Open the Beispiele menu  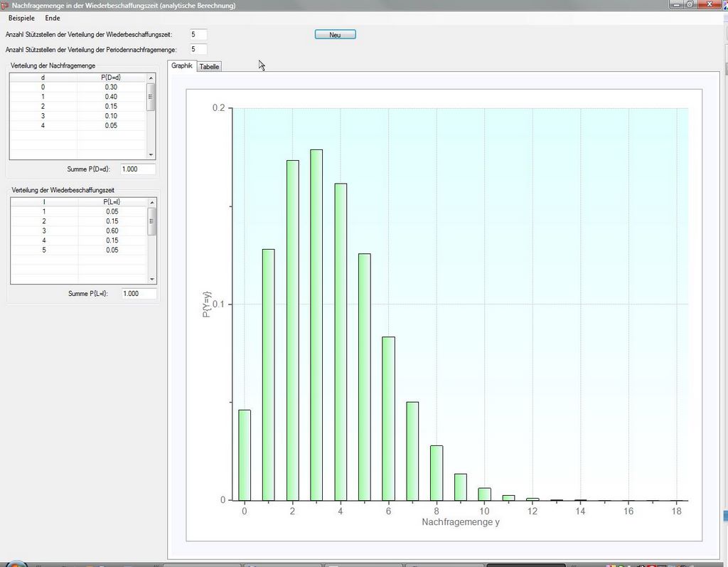click(21, 18)
